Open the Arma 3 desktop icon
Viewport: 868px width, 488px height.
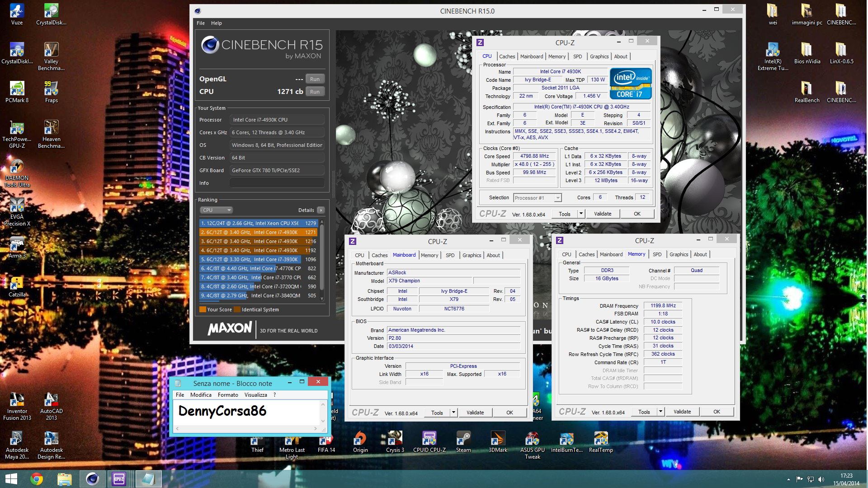point(17,248)
